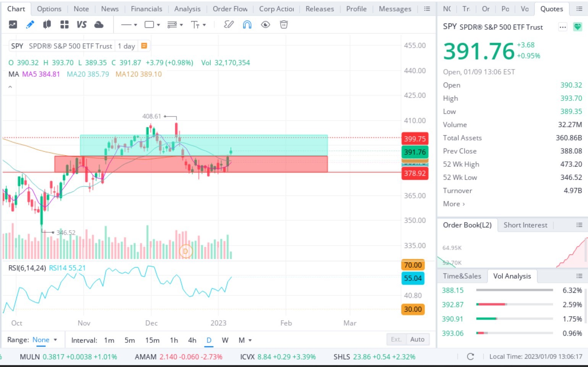Open the Order Book panel menu icon
This screenshot has width=588, height=367.
pyautogui.click(x=579, y=225)
